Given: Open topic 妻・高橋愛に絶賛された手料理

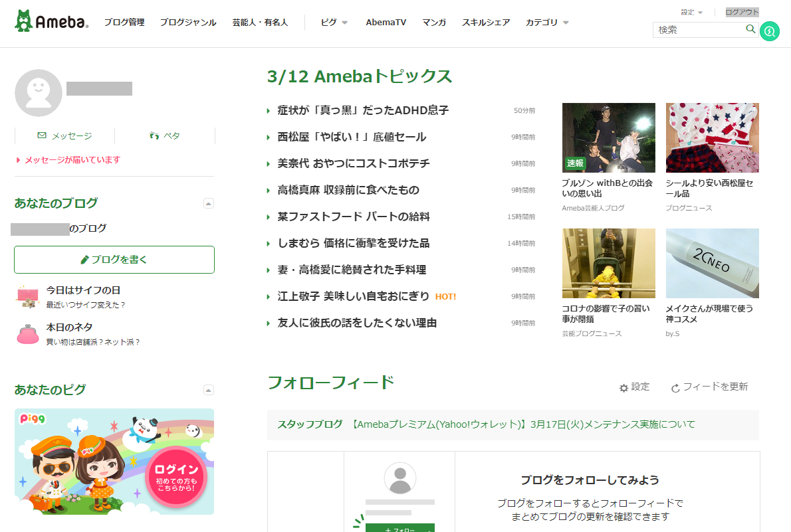Looking at the screenshot, I should (x=352, y=270).
